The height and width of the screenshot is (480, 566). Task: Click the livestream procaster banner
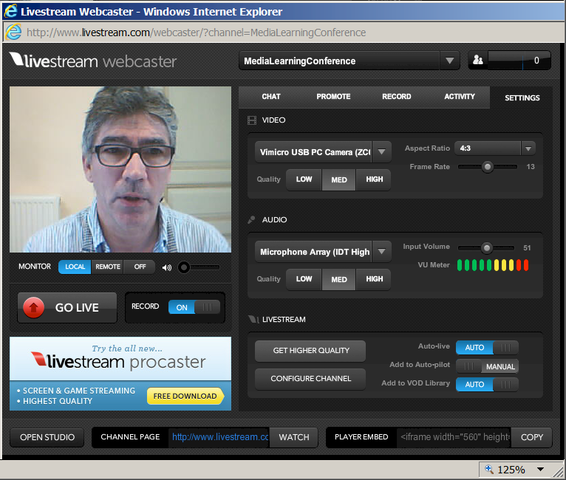tap(120, 374)
